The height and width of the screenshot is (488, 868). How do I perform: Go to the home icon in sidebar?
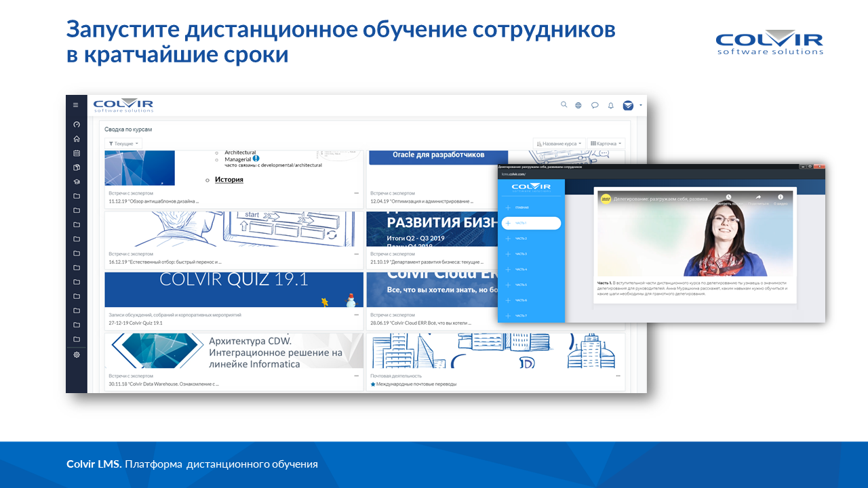tap(77, 138)
